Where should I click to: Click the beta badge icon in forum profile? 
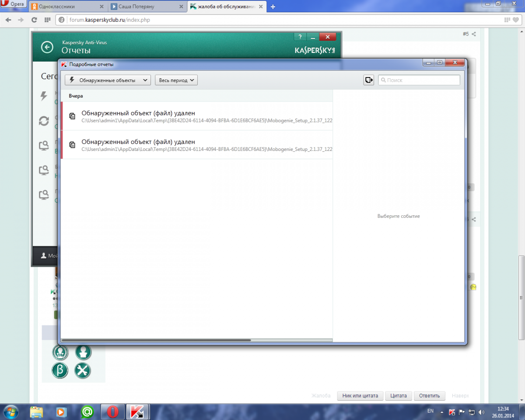pyautogui.click(x=60, y=371)
